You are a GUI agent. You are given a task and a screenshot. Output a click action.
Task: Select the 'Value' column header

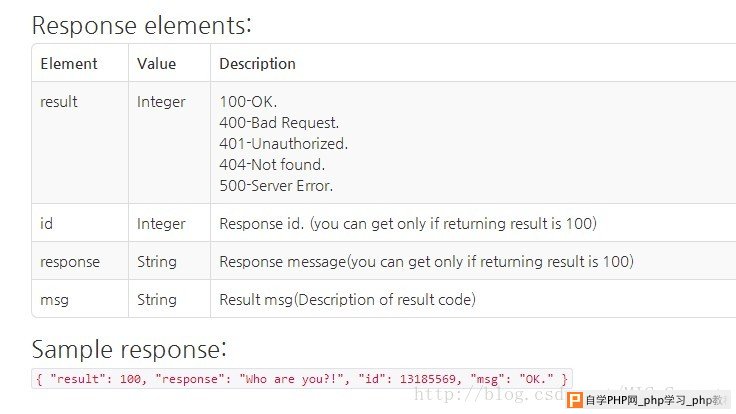[x=156, y=63]
